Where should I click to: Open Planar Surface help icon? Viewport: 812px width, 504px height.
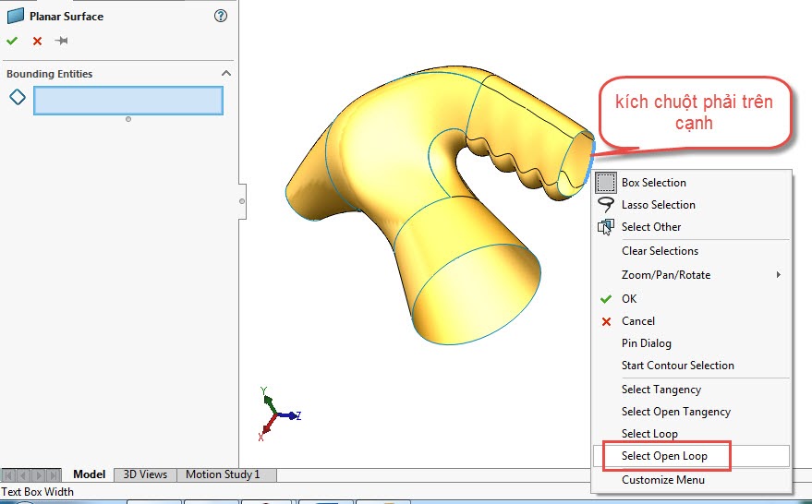pyautogui.click(x=221, y=16)
